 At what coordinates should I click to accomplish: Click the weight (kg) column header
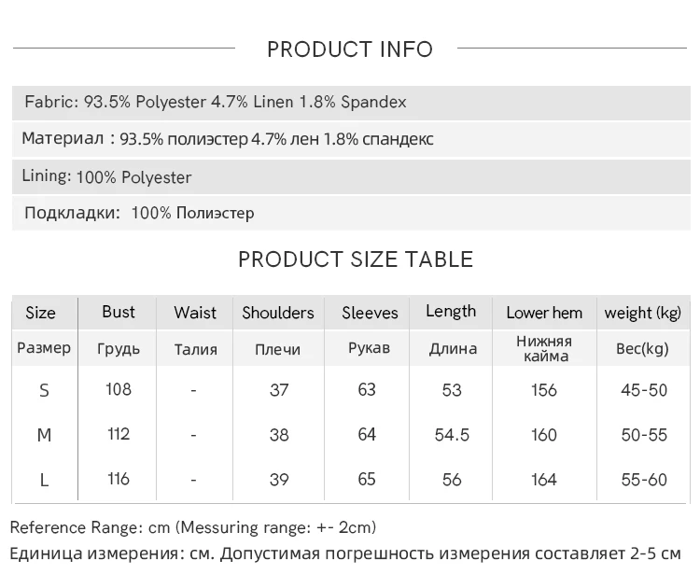pyautogui.click(x=643, y=313)
